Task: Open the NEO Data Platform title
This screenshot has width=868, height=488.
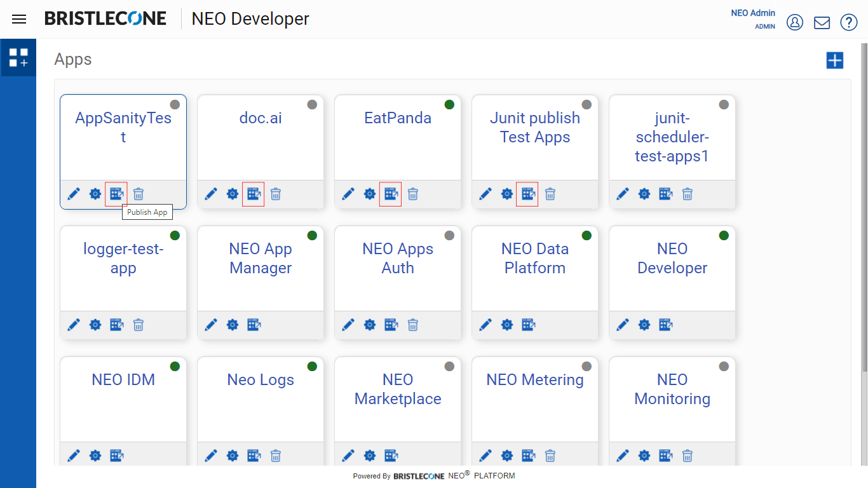Action: pos(535,258)
